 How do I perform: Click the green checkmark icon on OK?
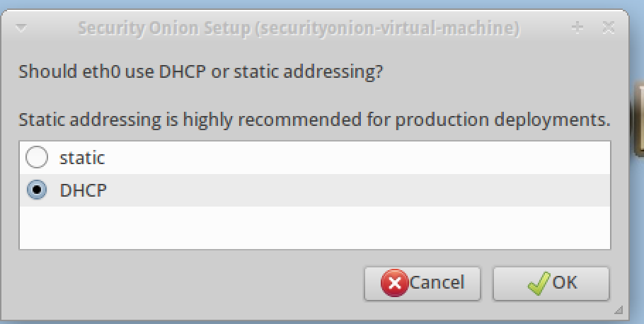539,283
